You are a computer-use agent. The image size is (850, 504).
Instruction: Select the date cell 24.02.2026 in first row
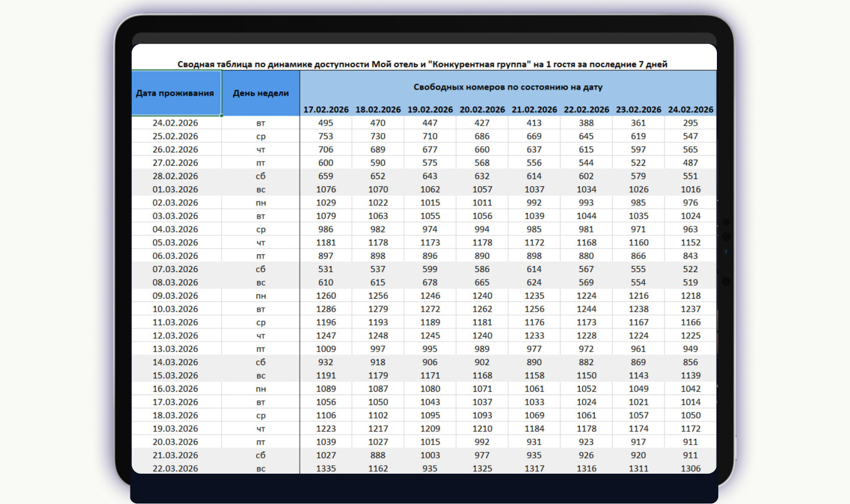[x=176, y=123]
